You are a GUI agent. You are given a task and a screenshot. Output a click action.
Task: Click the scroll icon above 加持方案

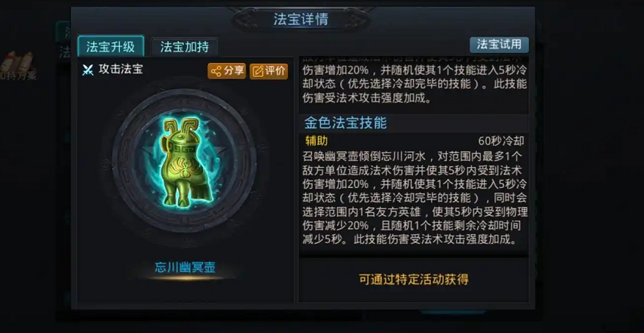17,61
